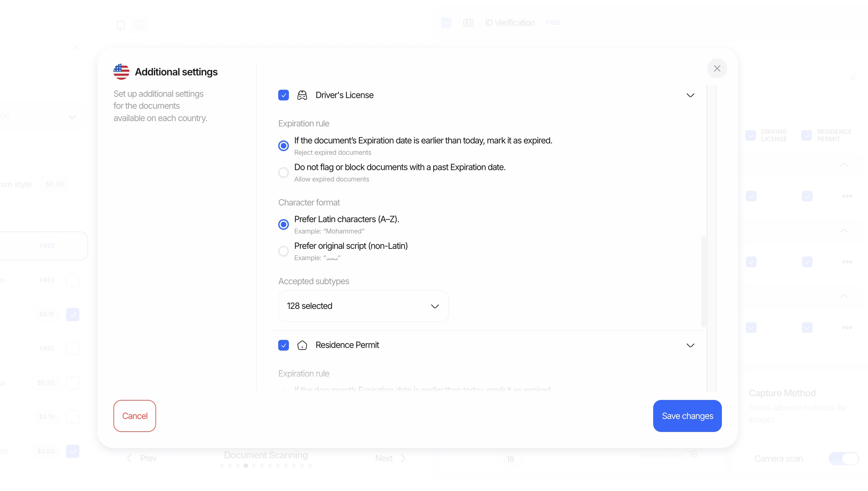Close the Additional settings dialog
The width and height of the screenshot is (868, 491).
(x=717, y=68)
